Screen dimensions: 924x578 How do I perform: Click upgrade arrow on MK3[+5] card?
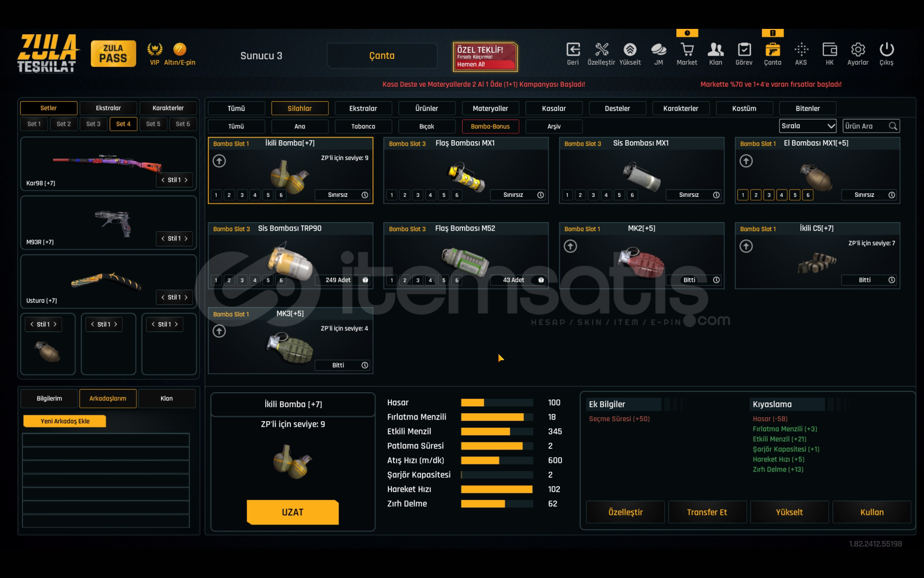(219, 331)
